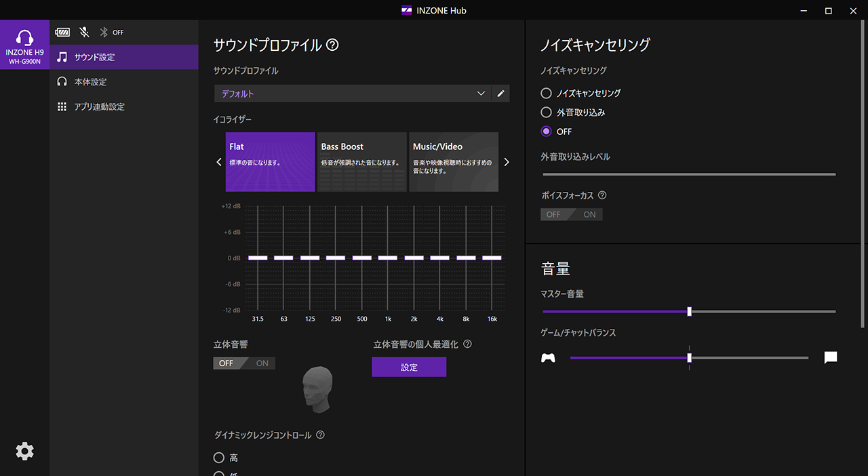Click the 250 Hz equalizer band handle
Image resolution: width=868 pixels, height=476 pixels.
pos(336,258)
